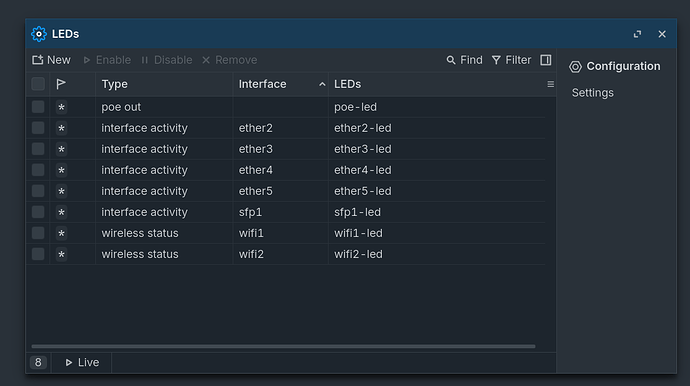Image resolution: width=690 pixels, height=386 pixels.
Task: Click New to add an LED entry
Action: [x=51, y=60]
